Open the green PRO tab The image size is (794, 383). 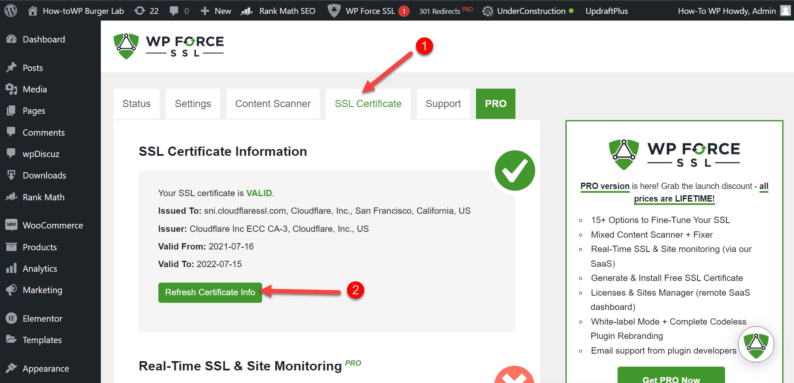click(496, 104)
